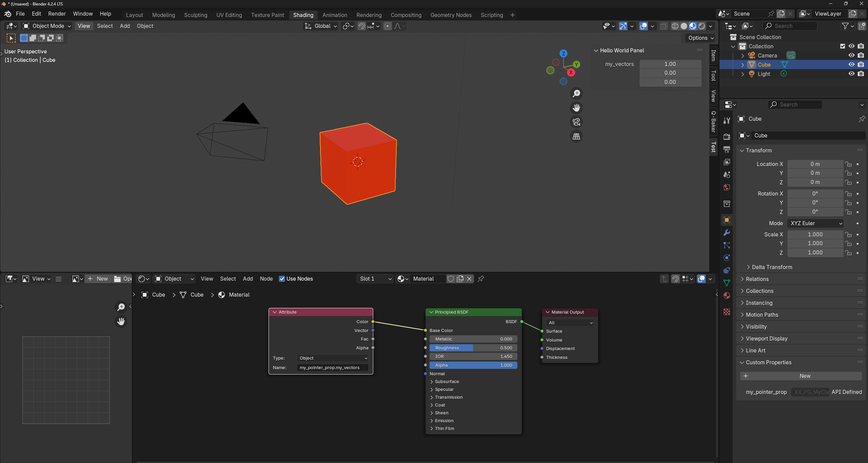
Task: Switch to the Geometry Nodes workspace tab
Action: point(451,15)
